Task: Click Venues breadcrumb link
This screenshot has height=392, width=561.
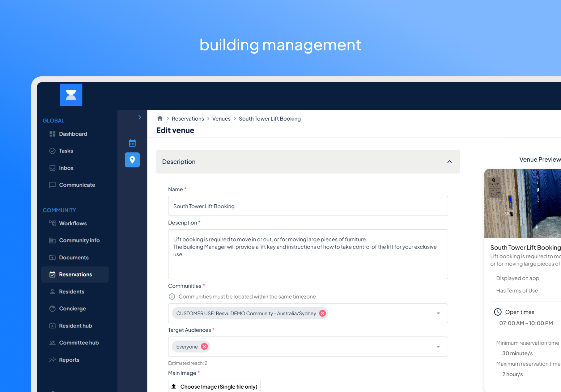Action: point(221,119)
